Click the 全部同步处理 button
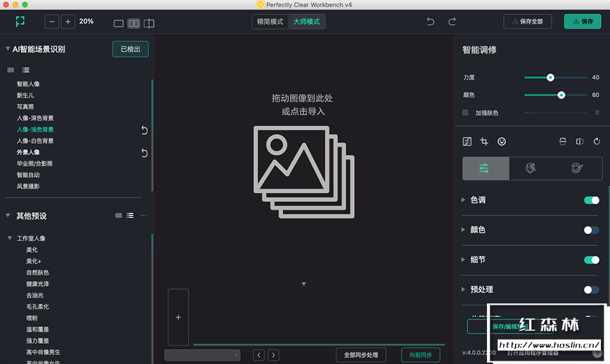 click(x=361, y=355)
